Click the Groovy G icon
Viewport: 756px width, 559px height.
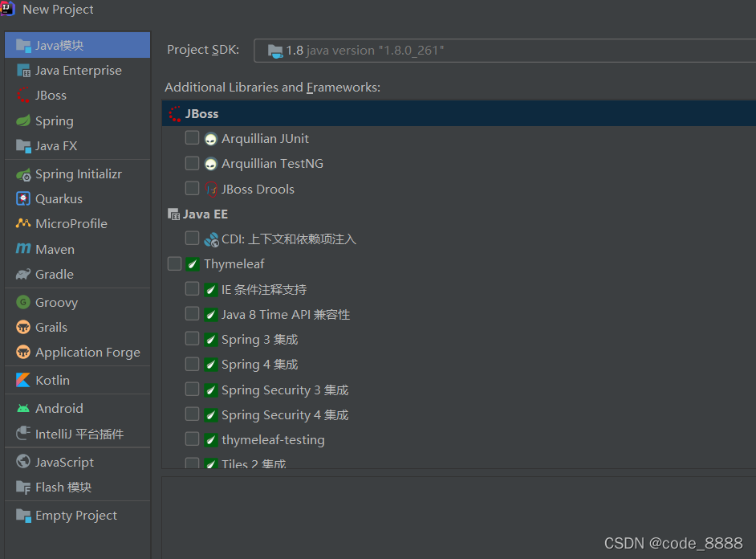pyautogui.click(x=23, y=302)
